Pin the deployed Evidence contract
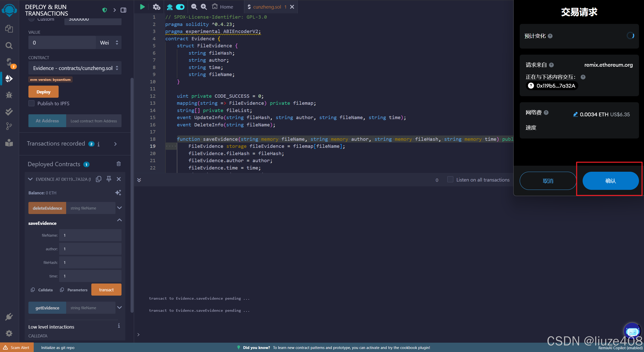The height and width of the screenshot is (352, 644). click(109, 179)
